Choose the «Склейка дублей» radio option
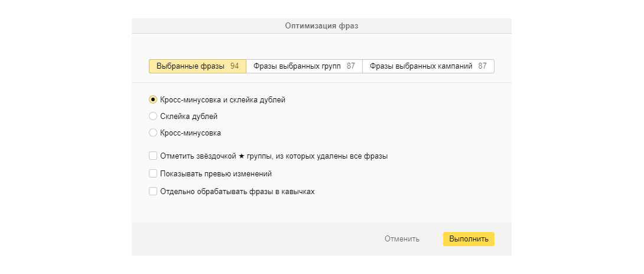The height and width of the screenshot is (274, 644). coord(153,117)
